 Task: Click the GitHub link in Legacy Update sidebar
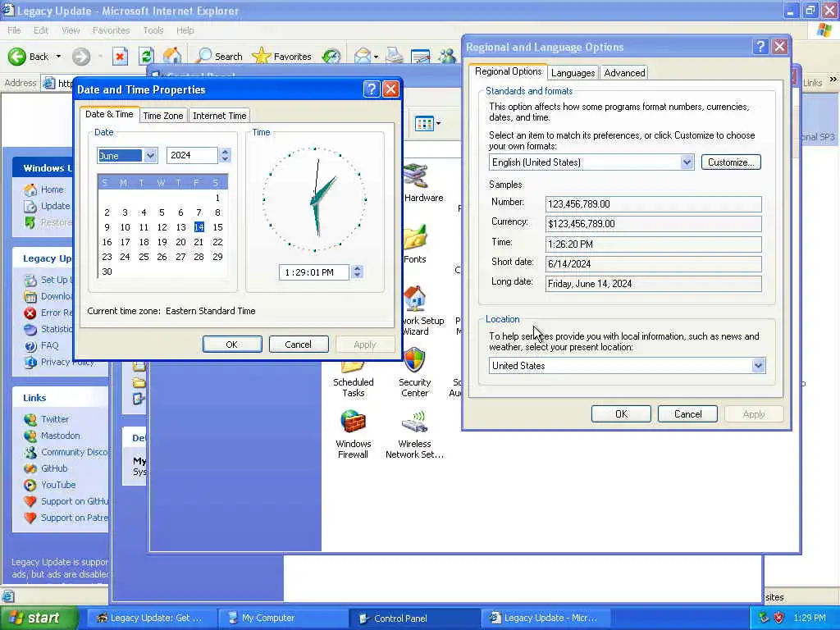point(54,468)
